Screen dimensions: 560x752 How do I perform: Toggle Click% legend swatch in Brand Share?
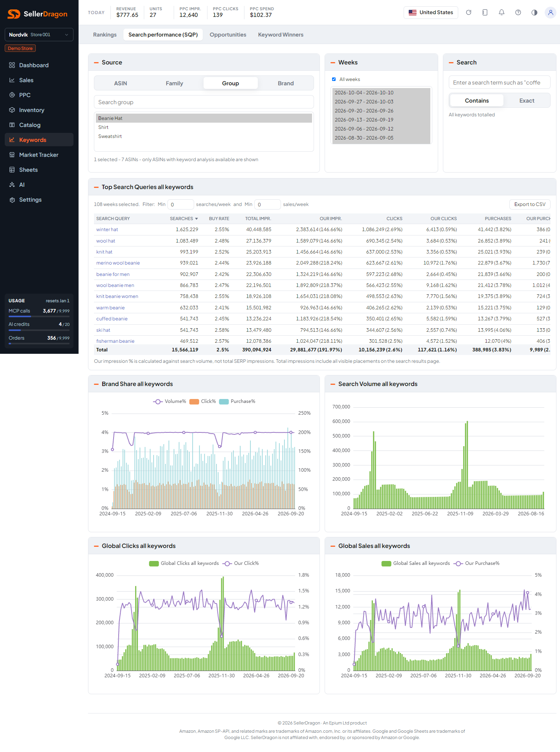194,401
